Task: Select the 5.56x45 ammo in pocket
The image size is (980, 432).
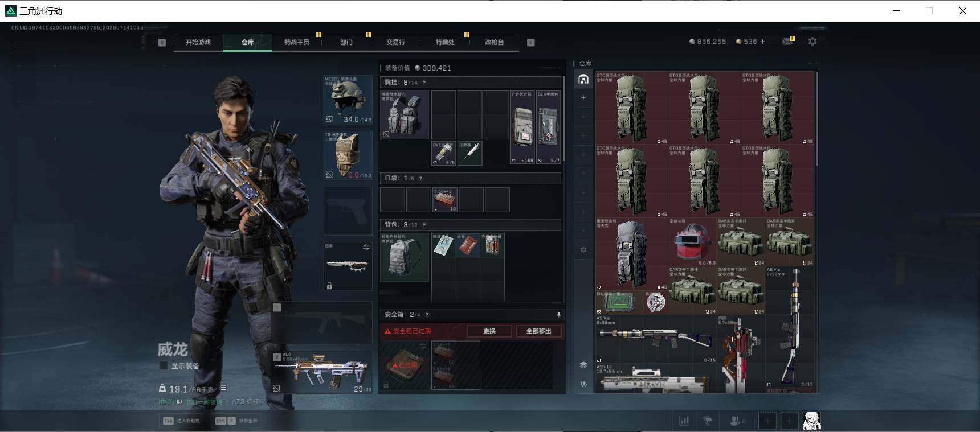Action: [445, 200]
